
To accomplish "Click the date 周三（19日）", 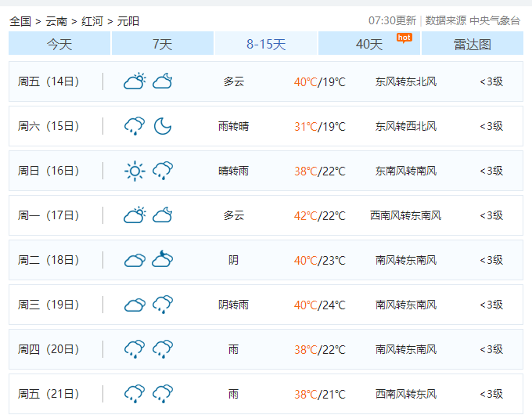I will [x=49, y=305].
